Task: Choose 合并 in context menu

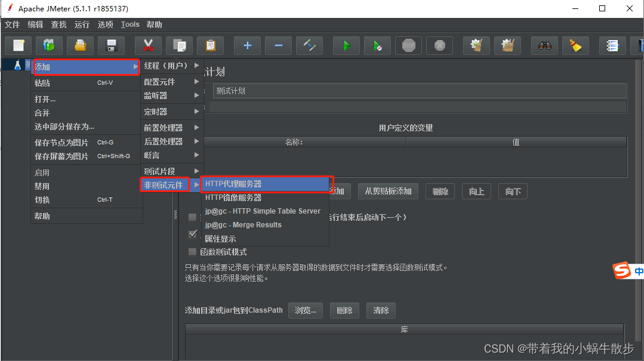Action: (87, 113)
